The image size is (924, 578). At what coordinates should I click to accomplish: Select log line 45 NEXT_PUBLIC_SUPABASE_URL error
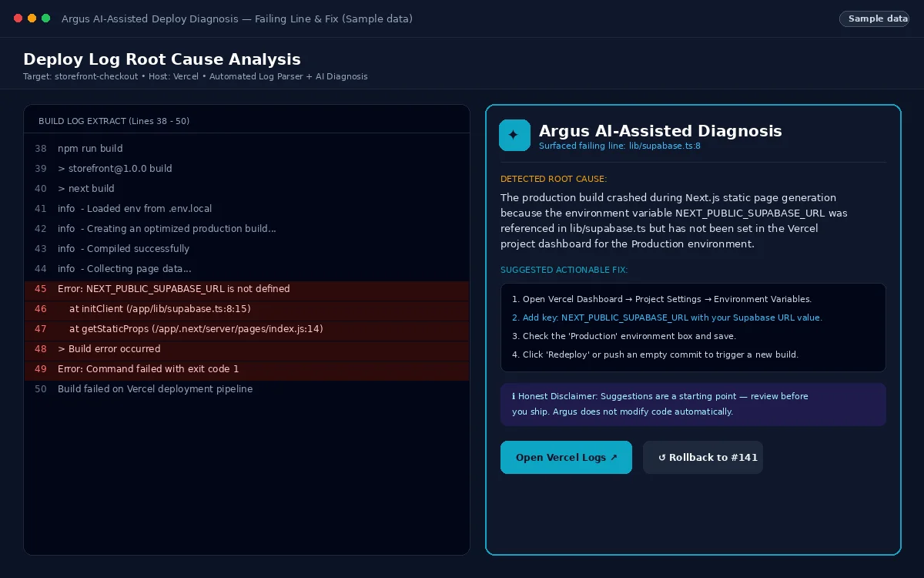coord(246,289)
